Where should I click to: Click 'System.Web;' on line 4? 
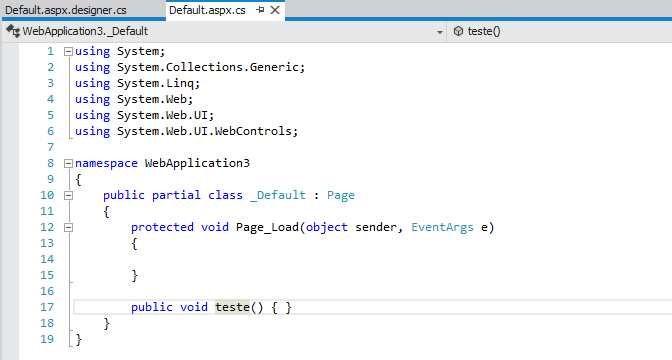pyautogui.click(x=155, y=99)
